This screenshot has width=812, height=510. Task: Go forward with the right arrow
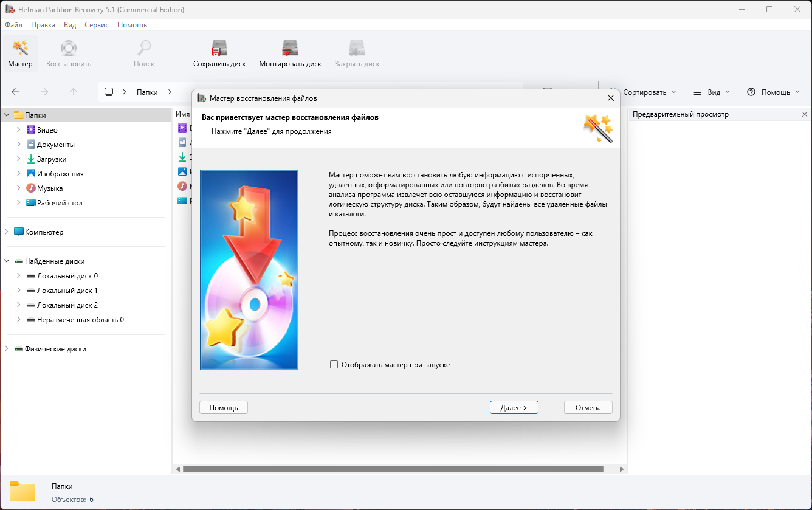tap(44, 92)
